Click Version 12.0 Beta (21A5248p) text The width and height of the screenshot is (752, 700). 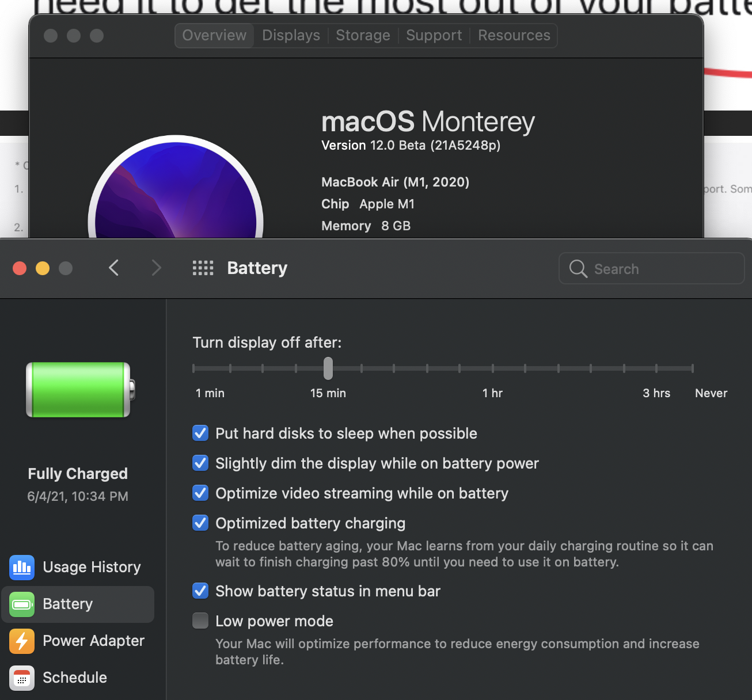(411, 146)
